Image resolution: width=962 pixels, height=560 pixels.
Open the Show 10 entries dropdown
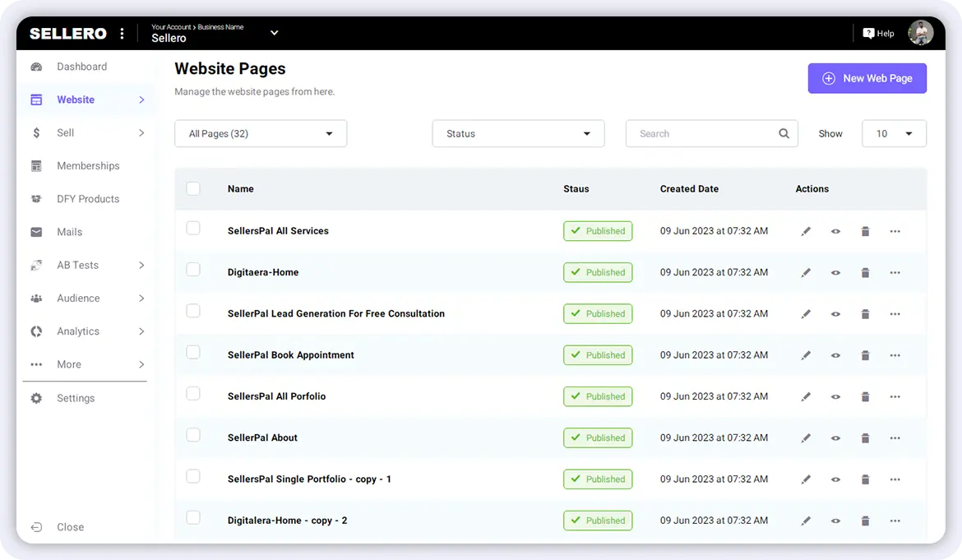(x=894, y=133)
